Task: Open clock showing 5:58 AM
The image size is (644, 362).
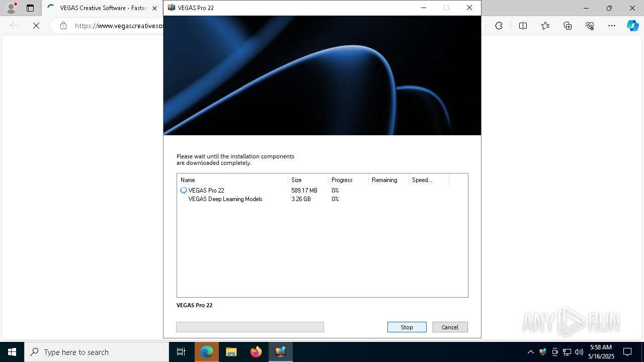Action: pos(601,351)
